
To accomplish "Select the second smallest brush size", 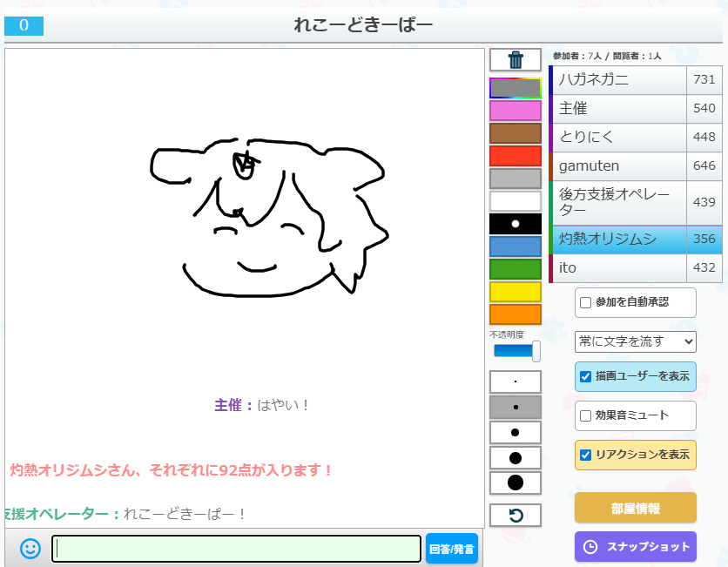I will (x=516, y=407).
